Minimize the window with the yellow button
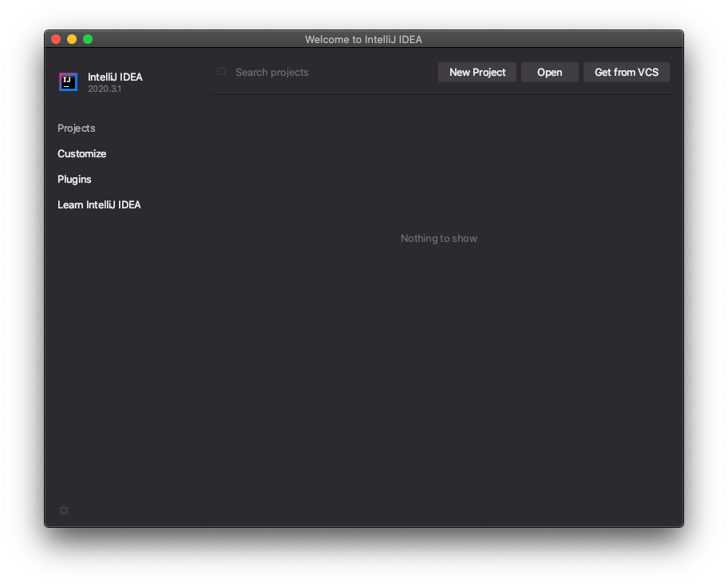728x586 pixels. (x=71, y=38)
